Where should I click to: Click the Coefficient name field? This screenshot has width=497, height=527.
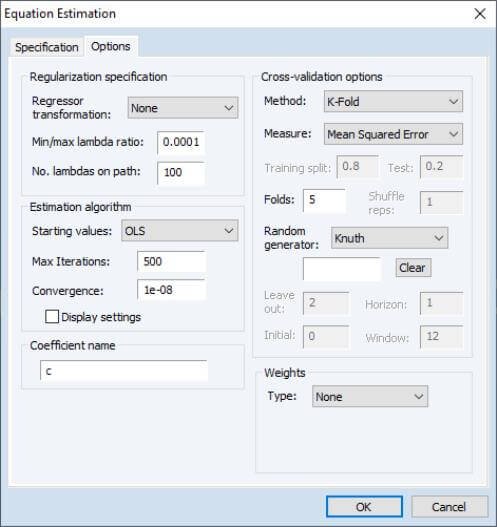[124, 371]
